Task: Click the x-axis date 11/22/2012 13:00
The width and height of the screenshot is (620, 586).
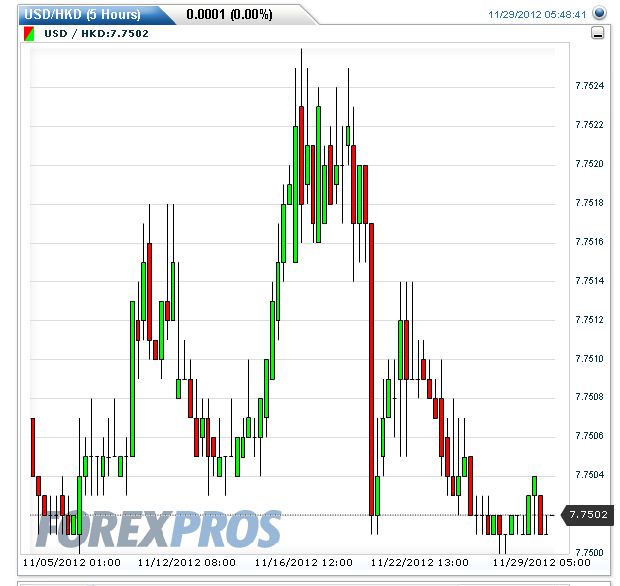Action: [420, 562]
